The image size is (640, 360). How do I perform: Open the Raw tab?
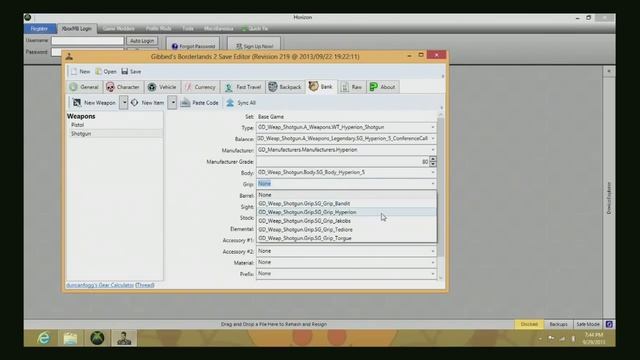coord(351,87)
